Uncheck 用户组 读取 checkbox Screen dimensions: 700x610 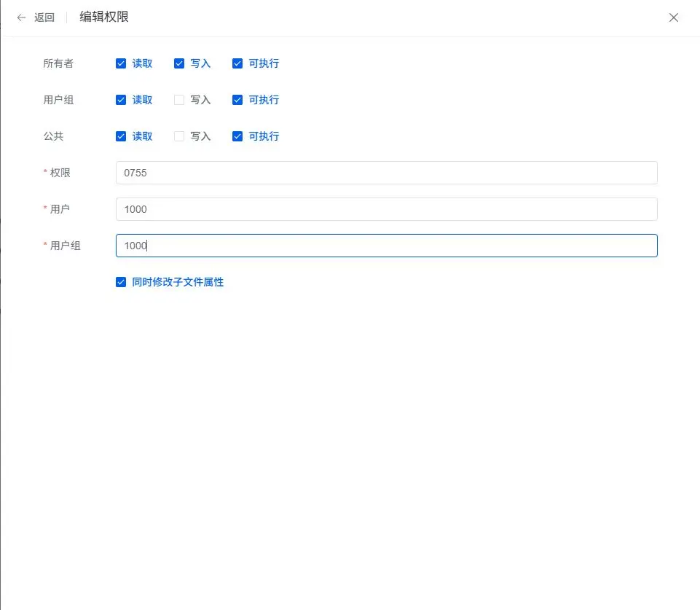[121, 100]
